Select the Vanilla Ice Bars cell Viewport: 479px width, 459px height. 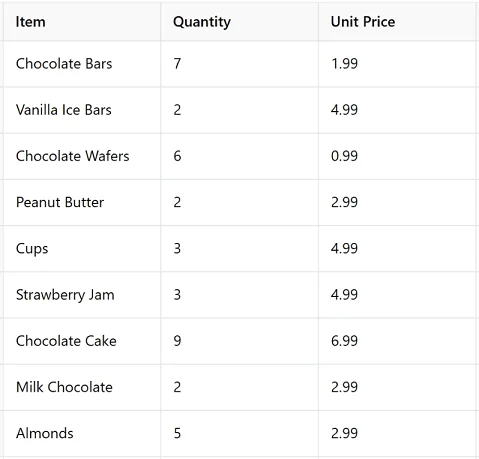click(82, 110)
